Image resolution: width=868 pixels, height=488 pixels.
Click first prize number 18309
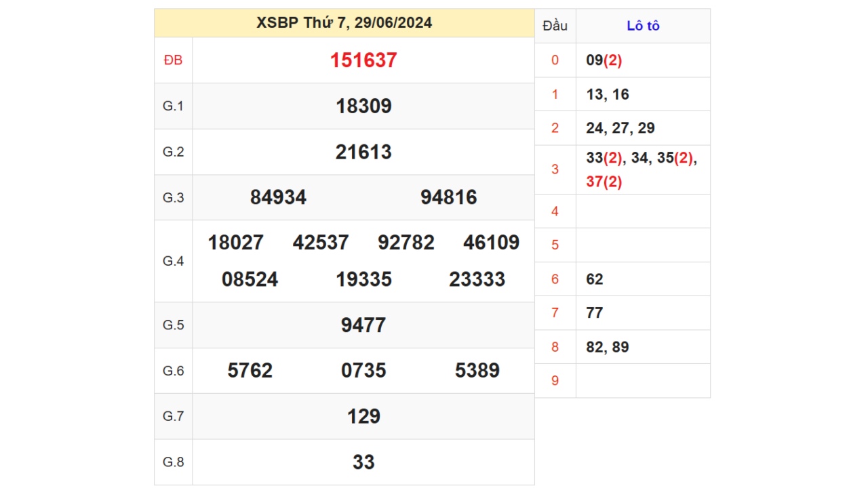coord(363,106)
